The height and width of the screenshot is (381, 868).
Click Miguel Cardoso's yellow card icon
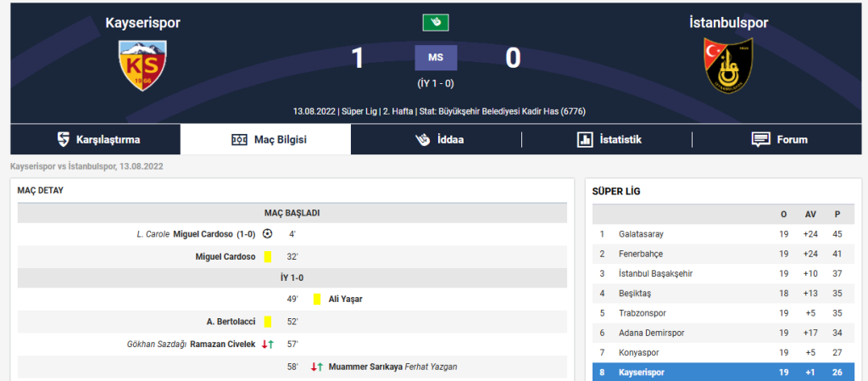click(267, 256)
